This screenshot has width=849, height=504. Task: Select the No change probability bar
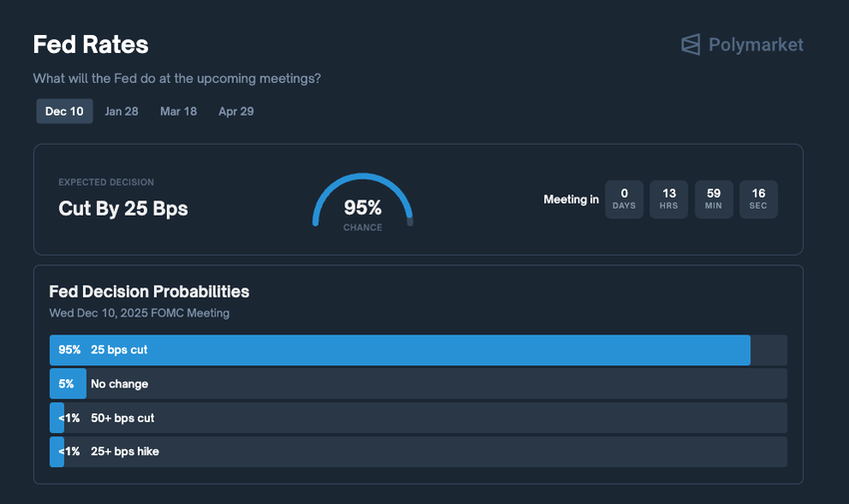(x=418, y=384)
